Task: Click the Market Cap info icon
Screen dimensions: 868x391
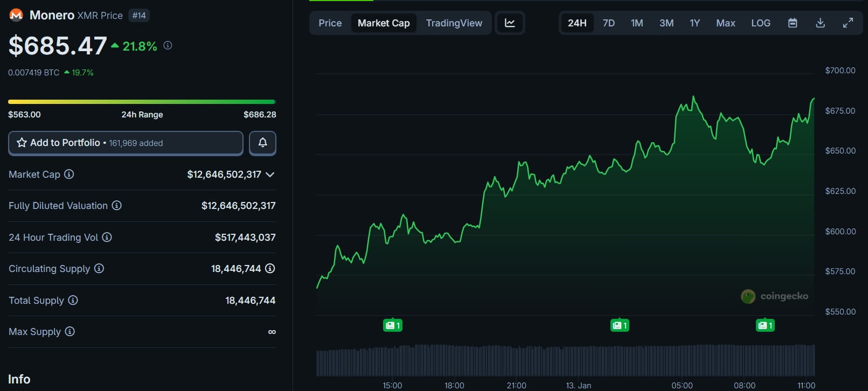Action: pyautogui.click(x=69, y=174)
